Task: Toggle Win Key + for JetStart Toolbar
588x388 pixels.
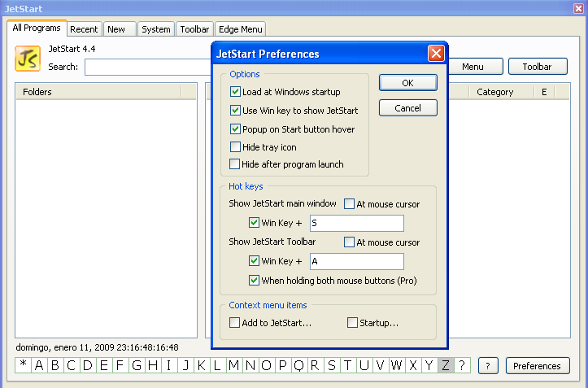Action: (x=254, y=261)
